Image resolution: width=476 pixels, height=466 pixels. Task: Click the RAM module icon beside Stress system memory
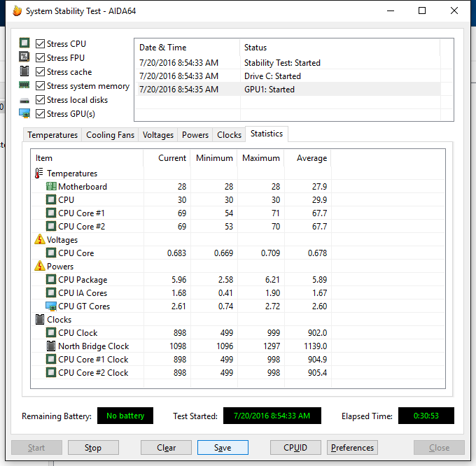pos(24,85)
